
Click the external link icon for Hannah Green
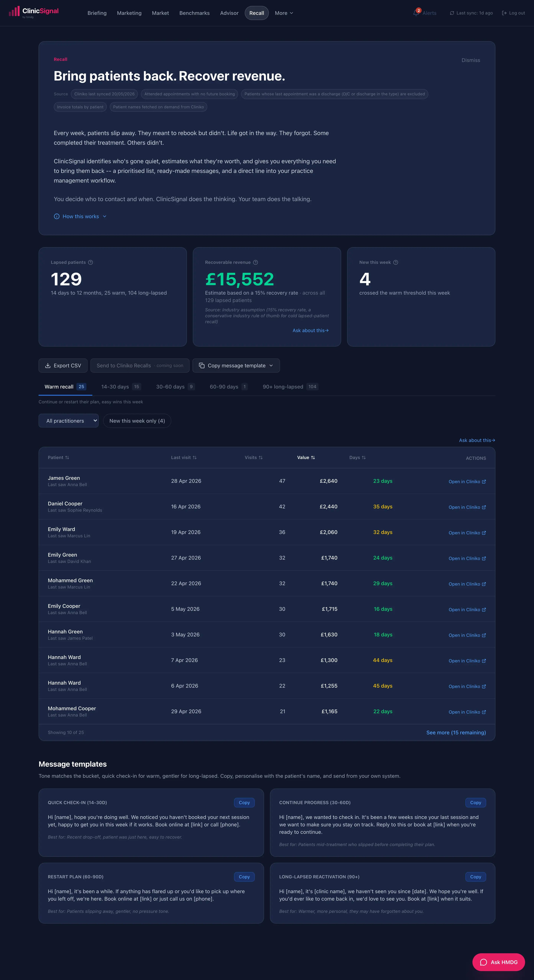tap(484, 635)
